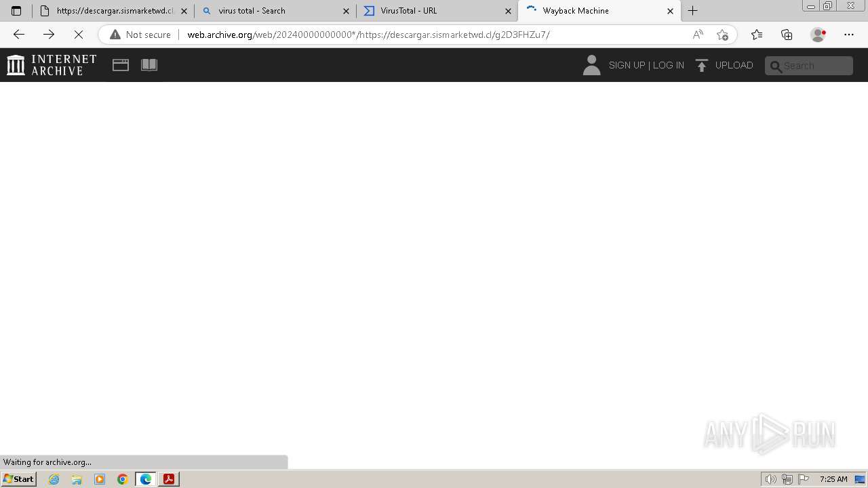Click the Not secure warning indicator

tap(140, 35)
